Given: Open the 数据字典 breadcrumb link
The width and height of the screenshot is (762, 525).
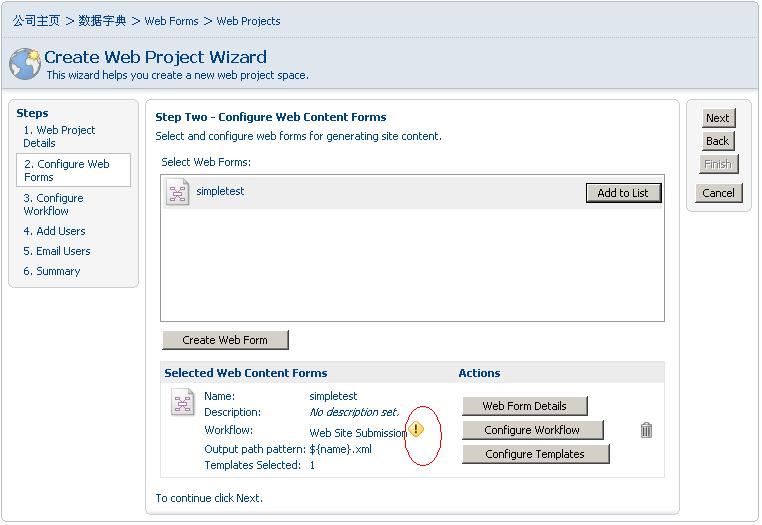Looking at the screenshot, I should (x=102, y=21).
